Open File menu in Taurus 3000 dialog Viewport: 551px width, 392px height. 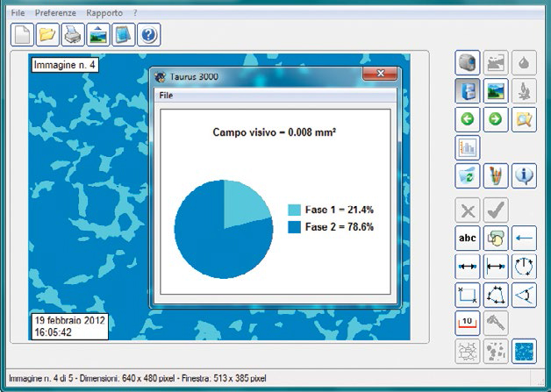pyautogui.click(x=166, y=94)
